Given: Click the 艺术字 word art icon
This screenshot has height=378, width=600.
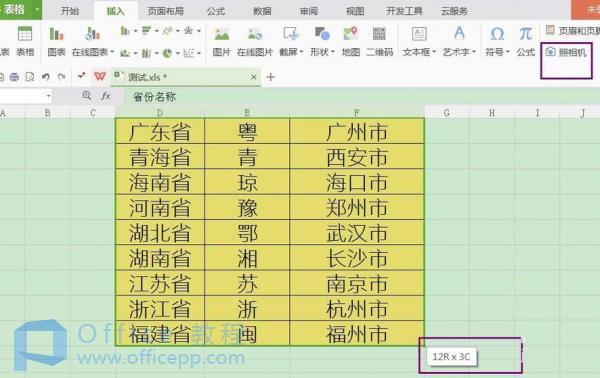Looking at the screenshot, I should [459, 34].
